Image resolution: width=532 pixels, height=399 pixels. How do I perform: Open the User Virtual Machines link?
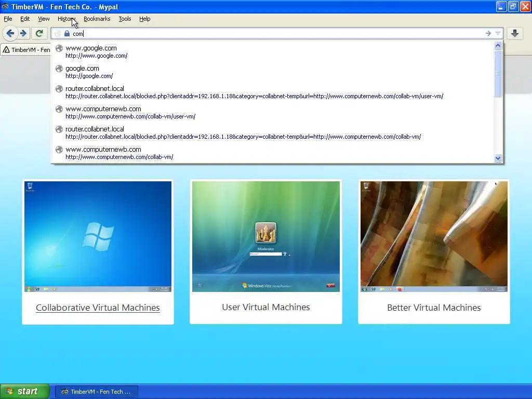[265, 307]
